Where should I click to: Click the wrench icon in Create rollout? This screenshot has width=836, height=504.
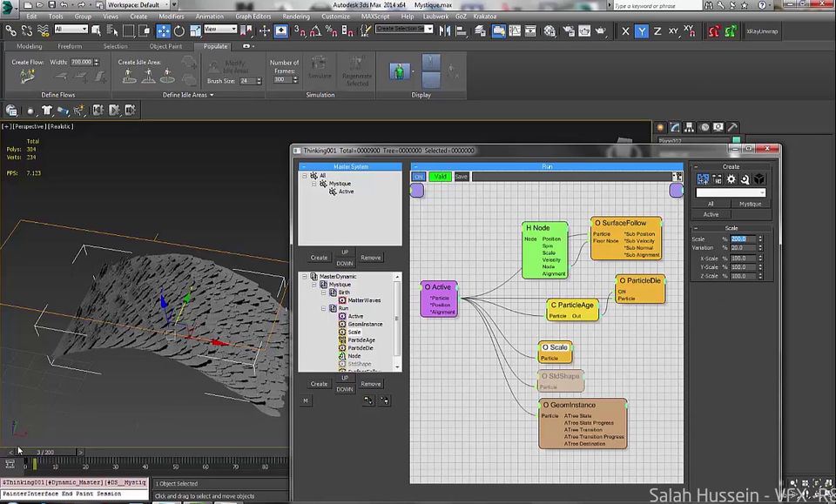pyautogui.click(x=745, y=178)
